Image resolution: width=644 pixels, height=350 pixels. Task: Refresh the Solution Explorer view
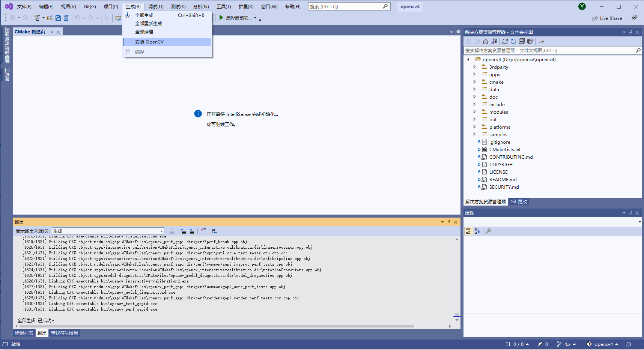[x=505, y=41]
